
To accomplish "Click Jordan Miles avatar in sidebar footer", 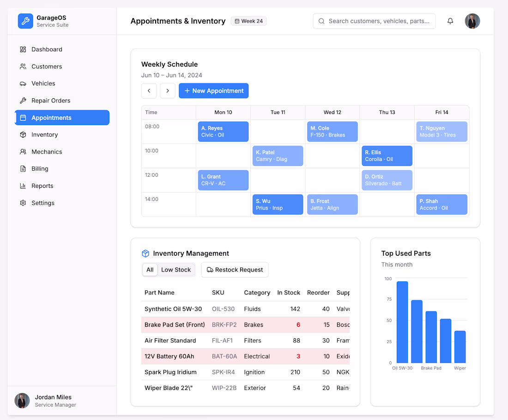I will [22, 401].
